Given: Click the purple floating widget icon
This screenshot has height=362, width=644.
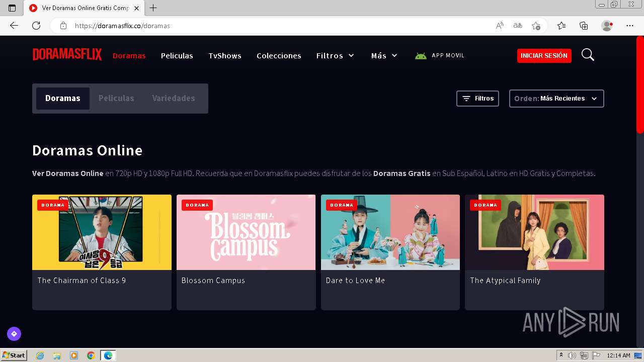Looking at the screenshot, I should (14, 333).
